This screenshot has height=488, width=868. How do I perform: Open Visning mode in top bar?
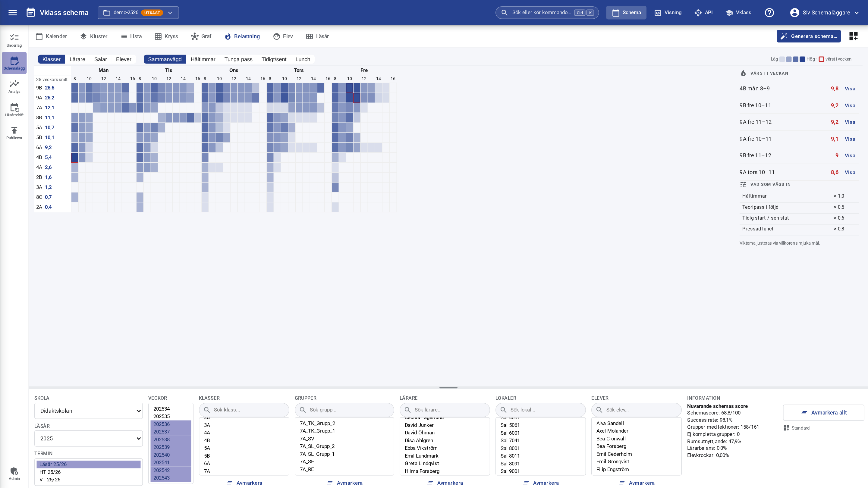(668, 12)
